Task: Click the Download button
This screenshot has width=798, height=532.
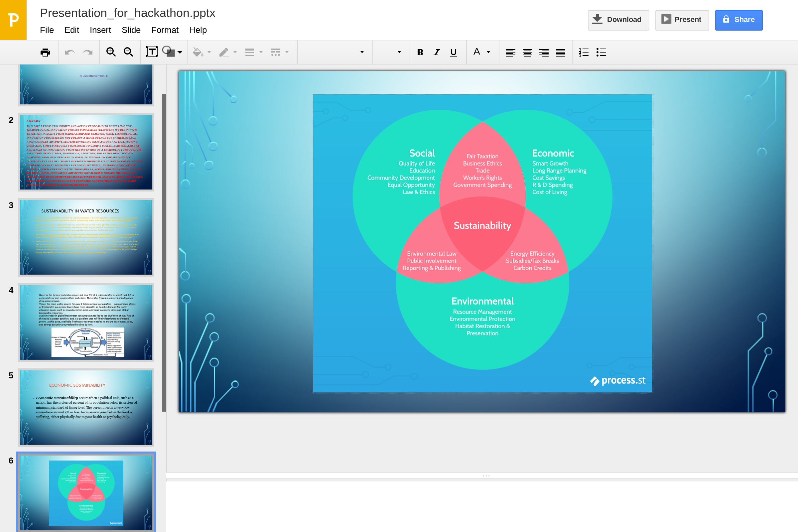Action: pos(618,20)
